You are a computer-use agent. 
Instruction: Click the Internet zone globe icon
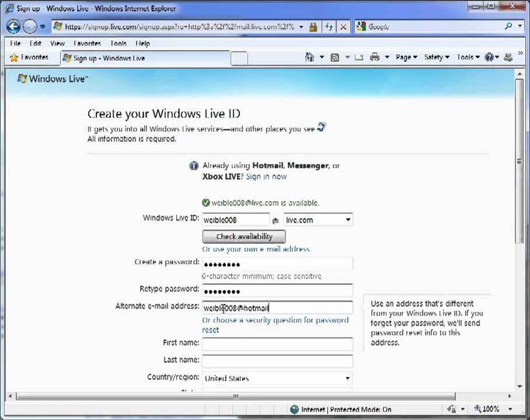tap(294, 409)
